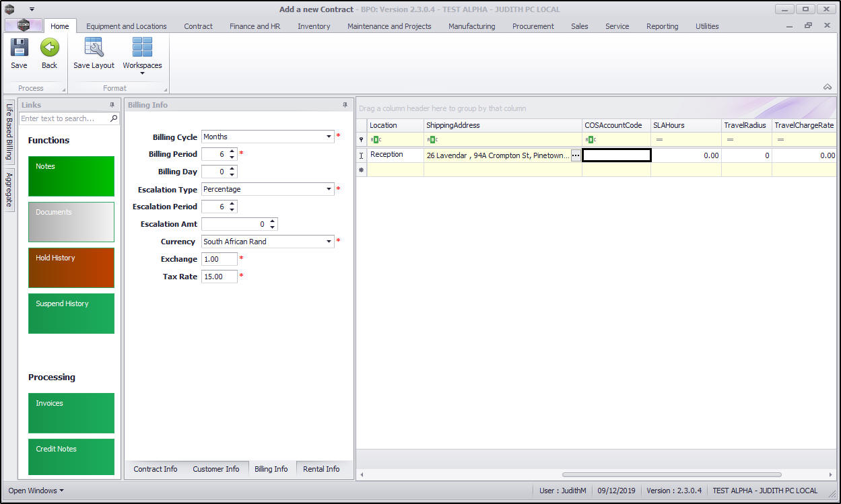Click the Process group dialog launcher

(64, 89)
